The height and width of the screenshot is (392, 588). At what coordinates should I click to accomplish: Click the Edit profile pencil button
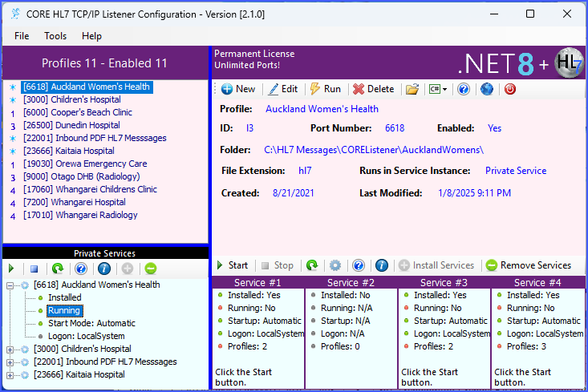[283, 89]
